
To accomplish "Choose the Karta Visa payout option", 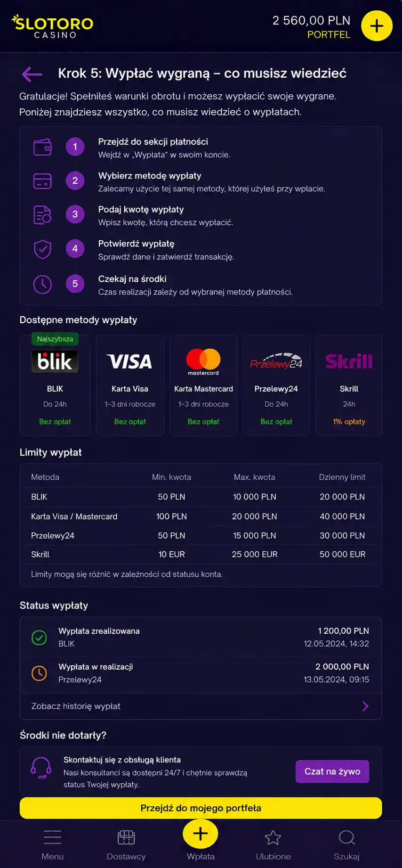I will point(130,385).
